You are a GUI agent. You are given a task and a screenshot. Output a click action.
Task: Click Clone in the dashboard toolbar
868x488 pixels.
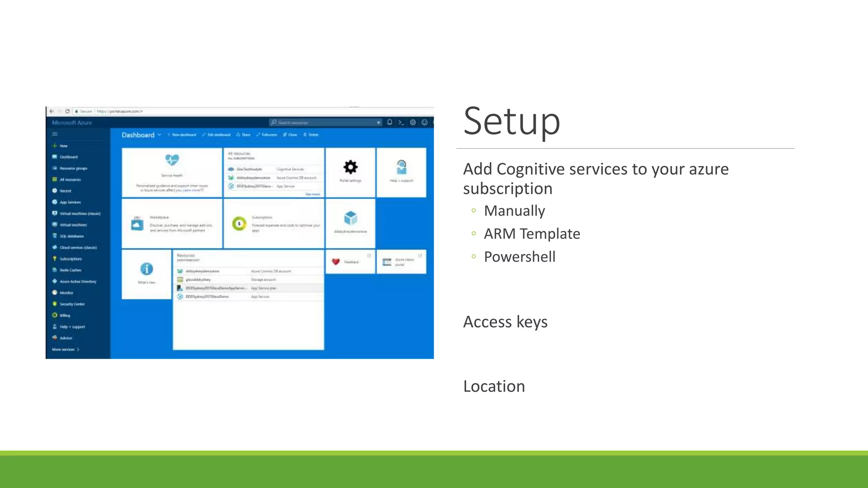click(290, 135)
